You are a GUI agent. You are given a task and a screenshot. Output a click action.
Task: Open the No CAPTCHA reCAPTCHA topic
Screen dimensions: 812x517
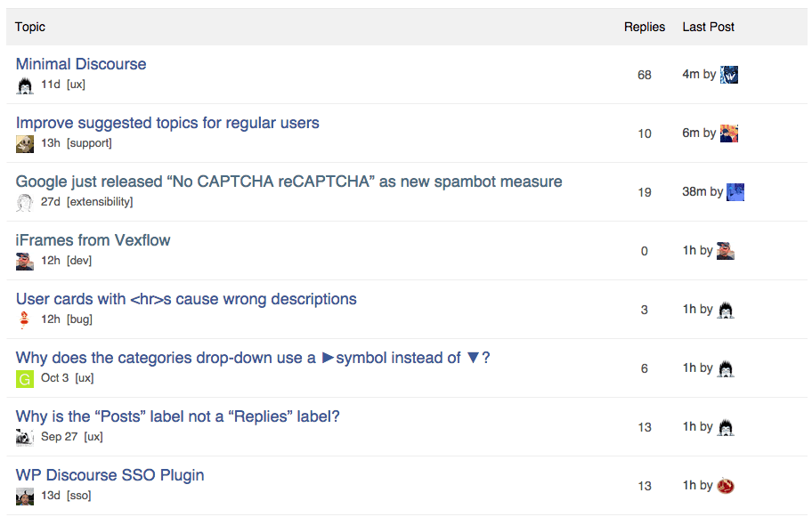coord(288,182)
